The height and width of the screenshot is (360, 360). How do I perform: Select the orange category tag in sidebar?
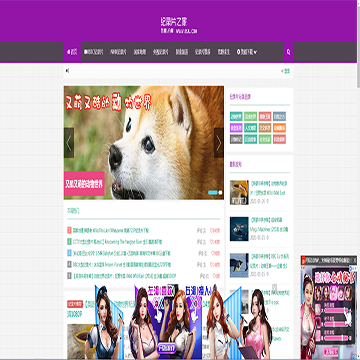tap(279, 128)
